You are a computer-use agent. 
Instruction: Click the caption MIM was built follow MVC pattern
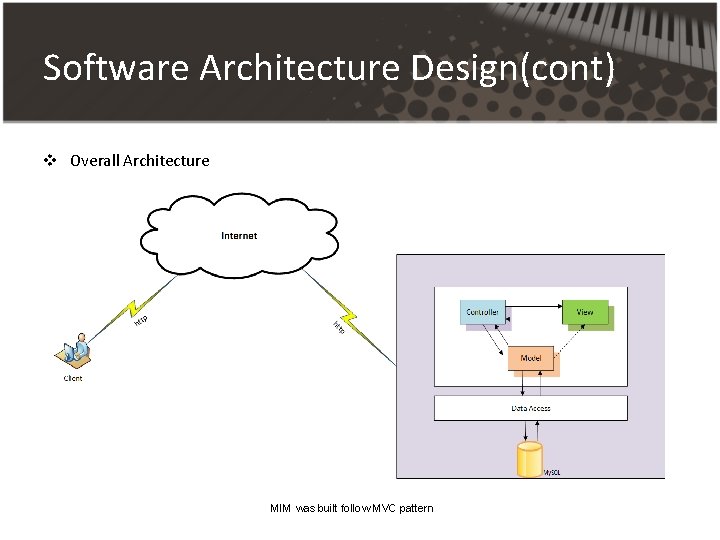(x=351, y=508)
